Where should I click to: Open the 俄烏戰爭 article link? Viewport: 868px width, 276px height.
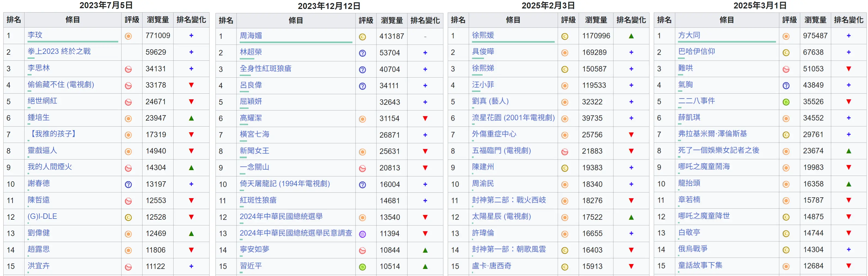[693, 249]
